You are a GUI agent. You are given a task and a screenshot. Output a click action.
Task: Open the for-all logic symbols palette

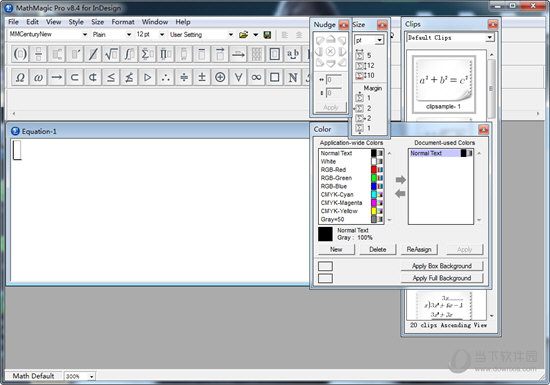tap(238, 77)
